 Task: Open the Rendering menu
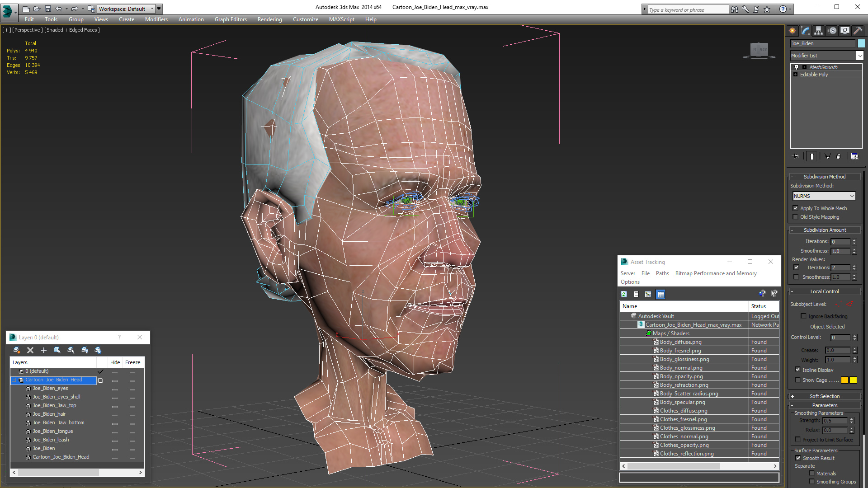[x=269, y=19]
